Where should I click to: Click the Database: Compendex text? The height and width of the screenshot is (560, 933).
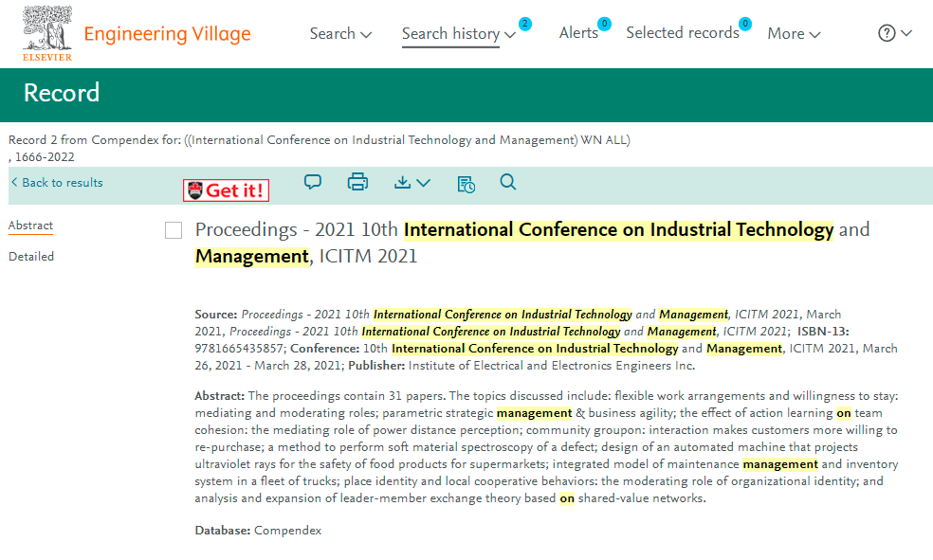pyautogui.click(x=258, y=531)
